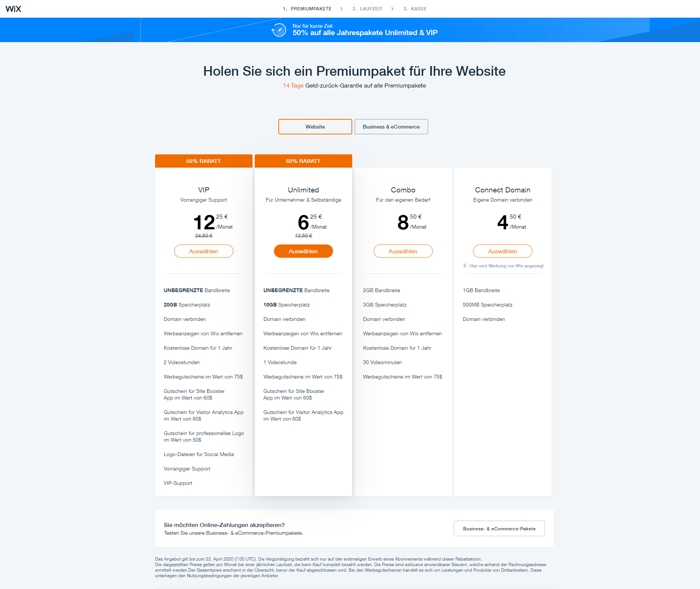Image resolution: width=700 pixels, height=589 pixels.
Task: Click 'Hier wird Werbung von Wix angezeigt'
Action: tap(506, 266)
